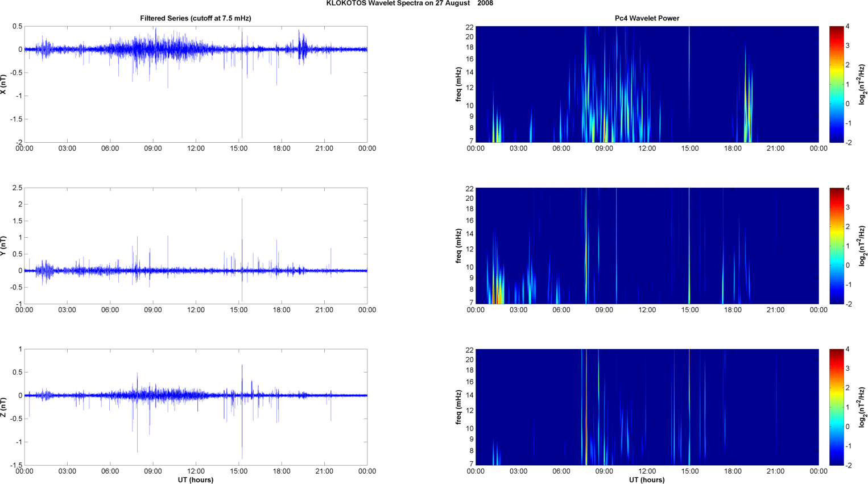Click the bottom wavelet plot's colorbar
This screenshot has width=868, height=484.
(836, 407)
